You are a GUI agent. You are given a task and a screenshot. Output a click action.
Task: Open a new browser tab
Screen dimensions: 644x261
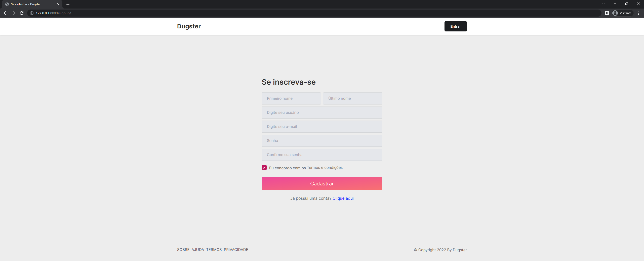68,4
